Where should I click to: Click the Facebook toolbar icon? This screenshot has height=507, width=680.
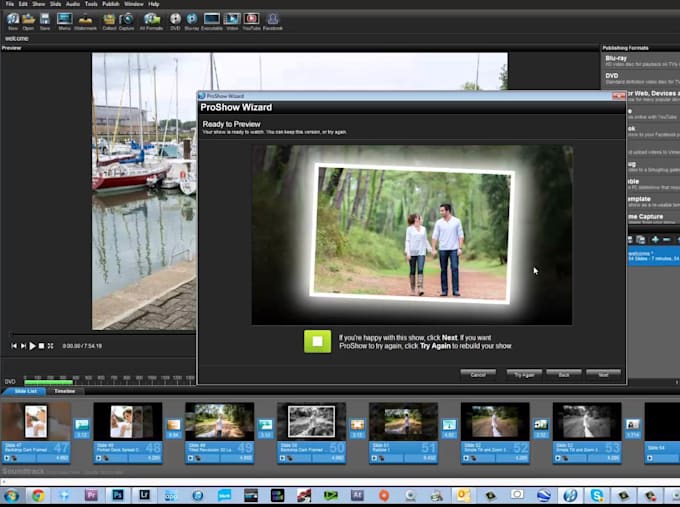(273, 21)
